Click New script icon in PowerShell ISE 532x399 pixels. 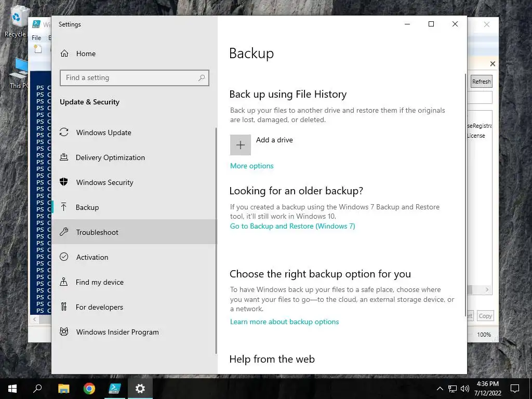(x=37, y=49)
